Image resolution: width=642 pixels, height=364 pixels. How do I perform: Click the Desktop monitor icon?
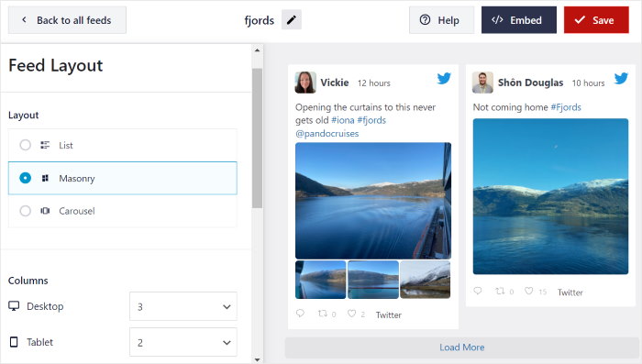[x=14, y=306]
